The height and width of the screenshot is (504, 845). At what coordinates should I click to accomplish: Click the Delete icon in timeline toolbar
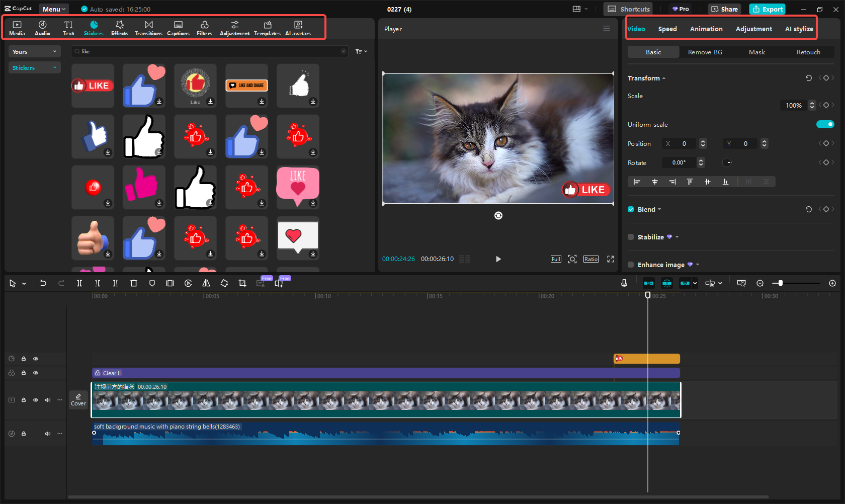point(134,283)
